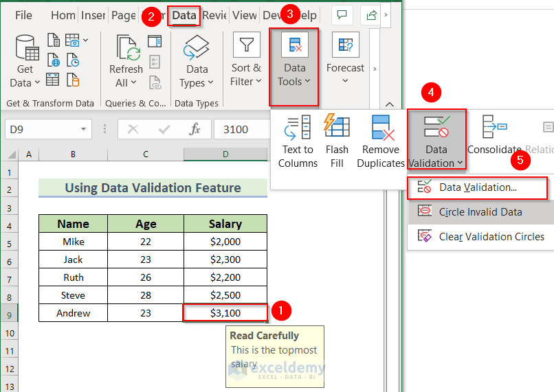This screenshot has height=392, width=554.
Task: Select the cell containing Andrew
Action: (73, 313)
